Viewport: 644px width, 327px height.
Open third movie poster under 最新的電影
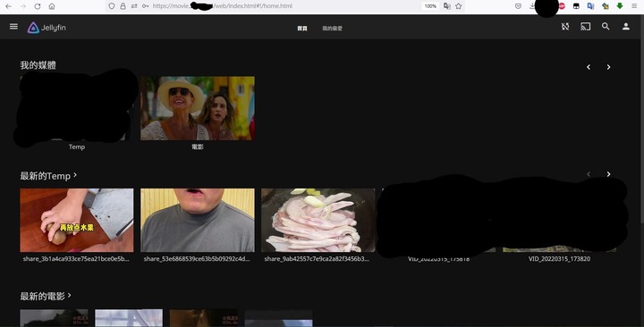tap(204, 318)
